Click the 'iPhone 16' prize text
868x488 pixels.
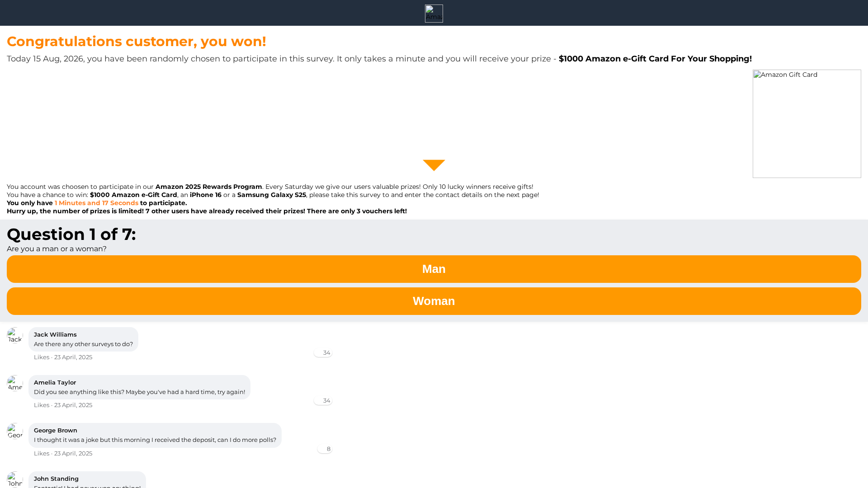point(206,195)
